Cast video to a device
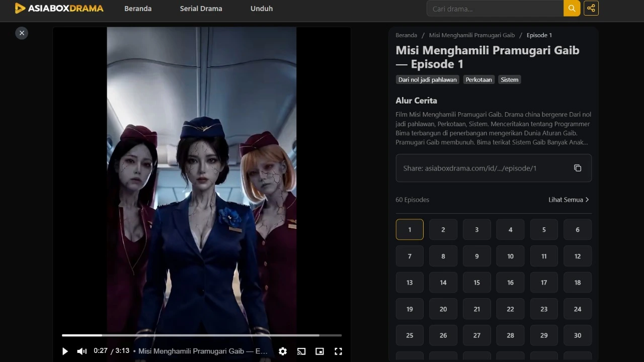Screen dimensions: 644x362 (301, 351)
